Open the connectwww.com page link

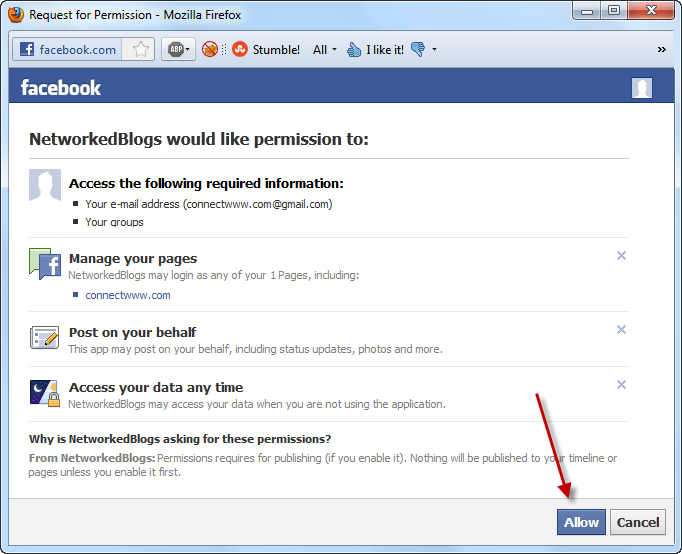[128, 295]
